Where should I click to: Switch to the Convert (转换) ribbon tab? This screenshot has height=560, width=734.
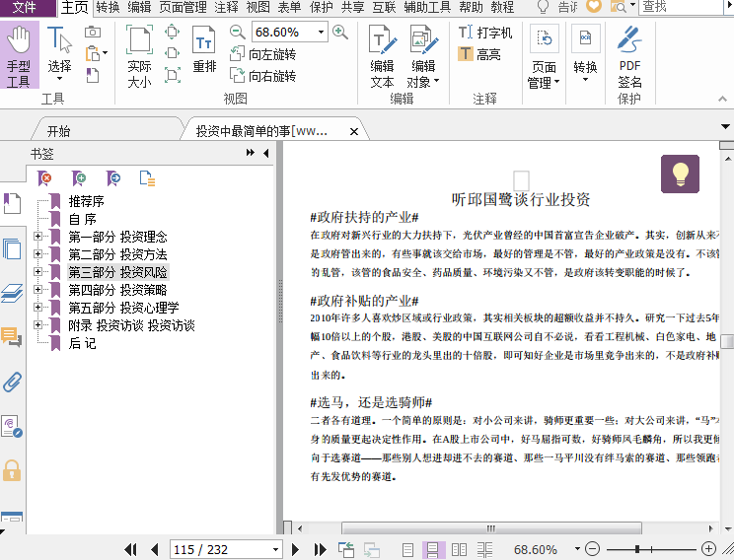click(x=108, y=7)
